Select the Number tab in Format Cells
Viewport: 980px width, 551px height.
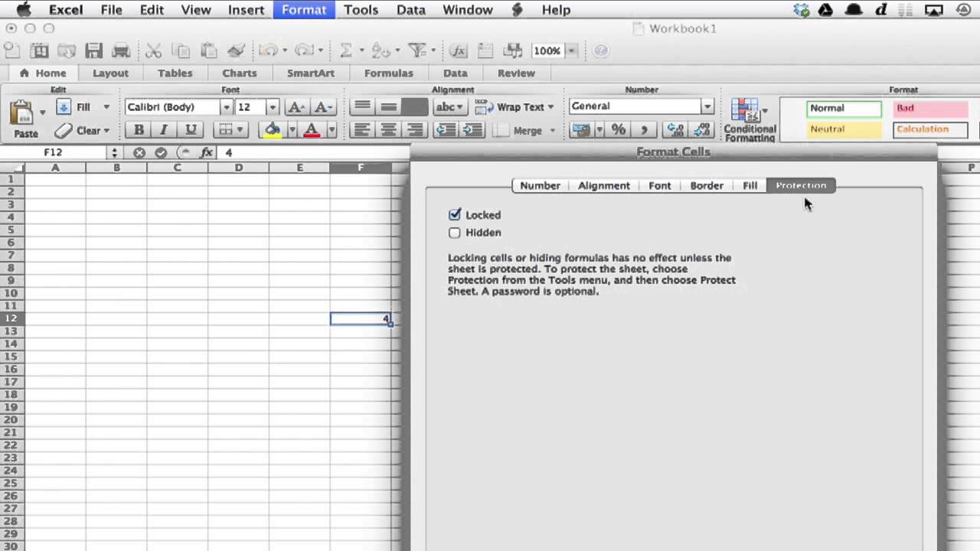click(540, 185)
